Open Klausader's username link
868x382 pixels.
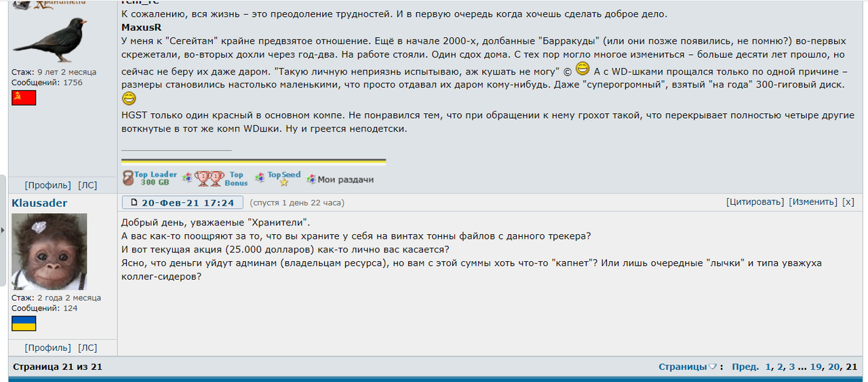pos(39,203)
